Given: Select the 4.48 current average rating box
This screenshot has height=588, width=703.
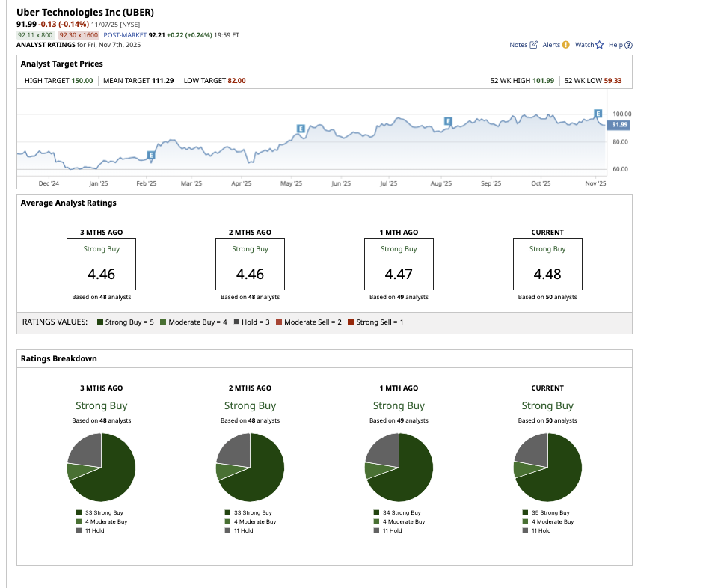Looking at the screenshot, I should [x=547, y=264].
